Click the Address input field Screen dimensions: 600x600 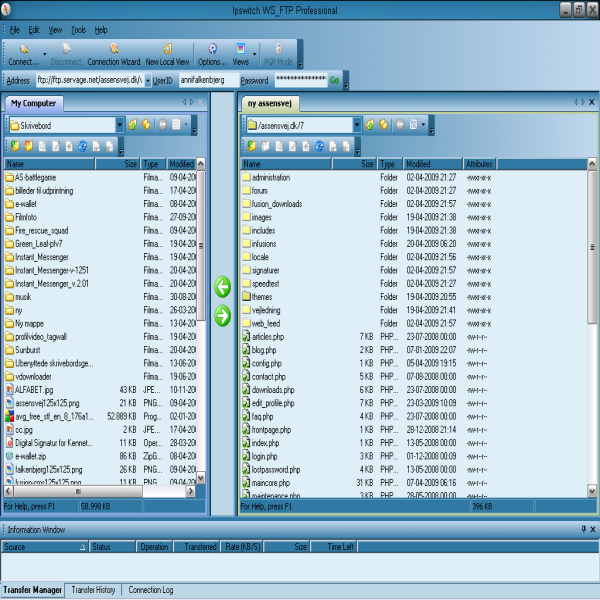pyautogui.click(x=90, y=80)
